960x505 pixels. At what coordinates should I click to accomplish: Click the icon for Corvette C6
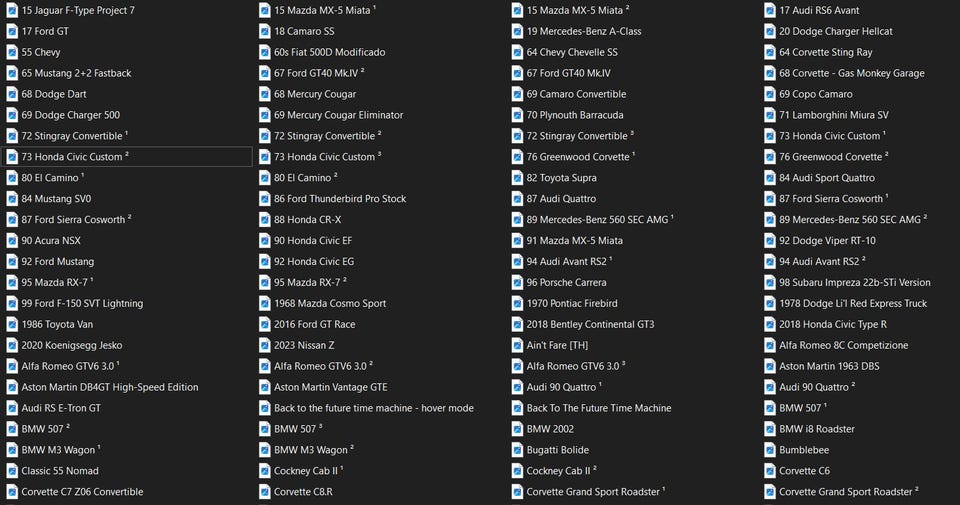[770, 471]
